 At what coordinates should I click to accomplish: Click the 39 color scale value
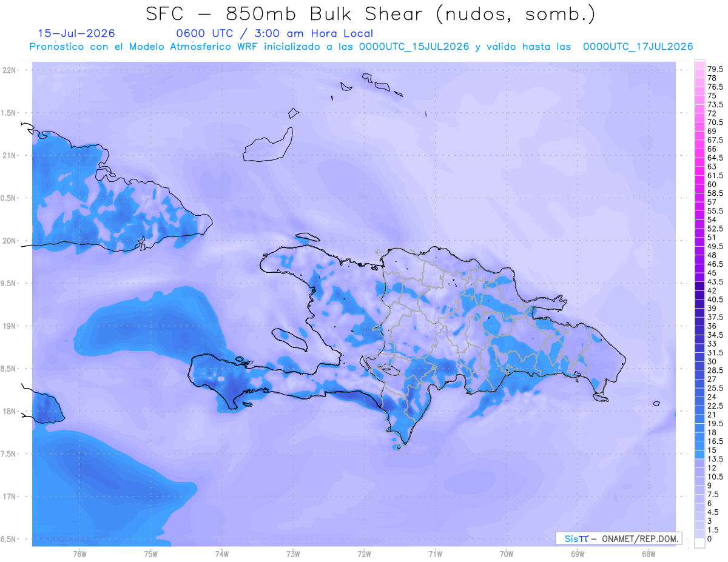coord(712,308)
